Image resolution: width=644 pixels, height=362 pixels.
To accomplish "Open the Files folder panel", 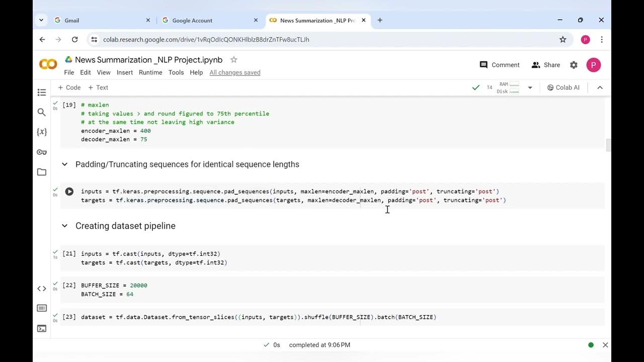I will click(x=42, y=172).
